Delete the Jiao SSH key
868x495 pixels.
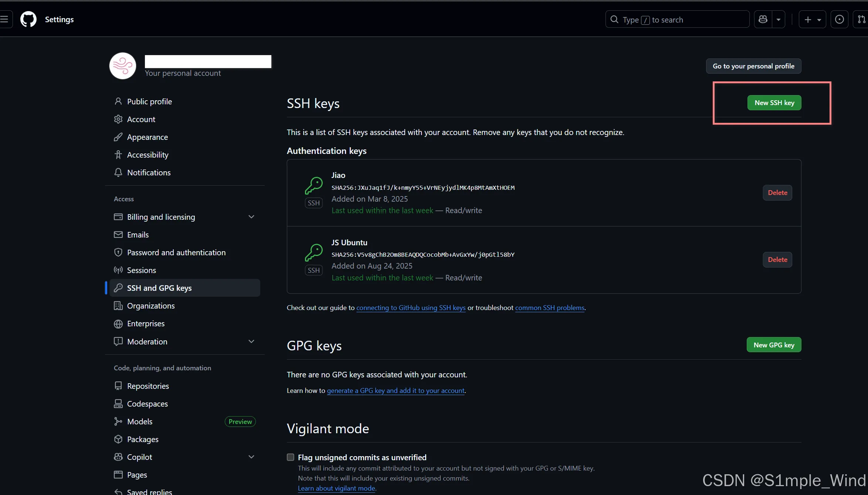777,193
